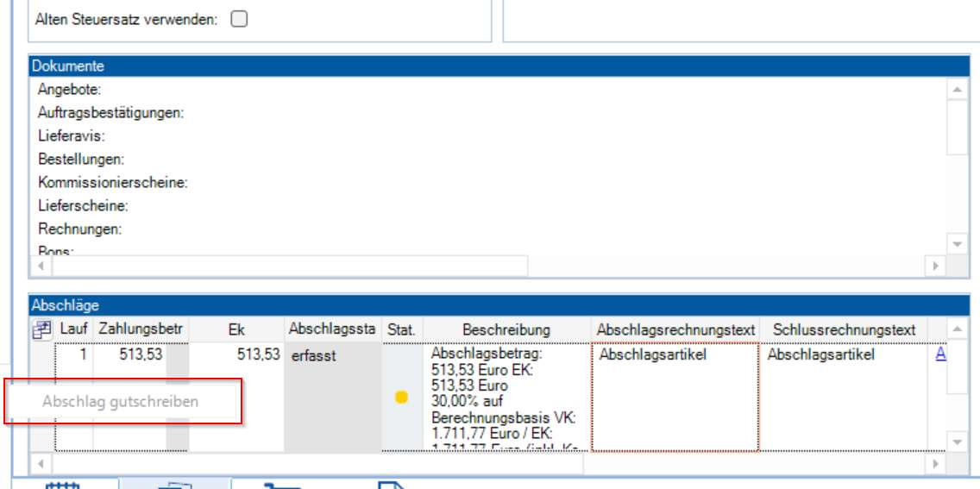Viewport: 980px width, 489px height.
Task: Click the Schlussrechnungstext column header
Action: [x=844, y=330]
